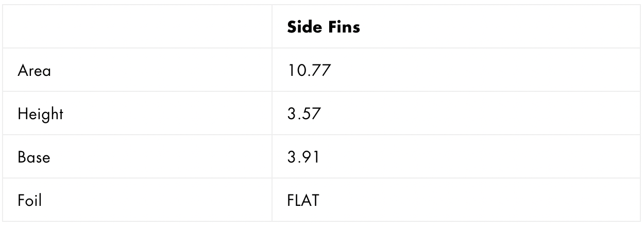Screen dimensions: 644x226
Task: Select the 3.91 base value
Action: [x=303, y=157]
